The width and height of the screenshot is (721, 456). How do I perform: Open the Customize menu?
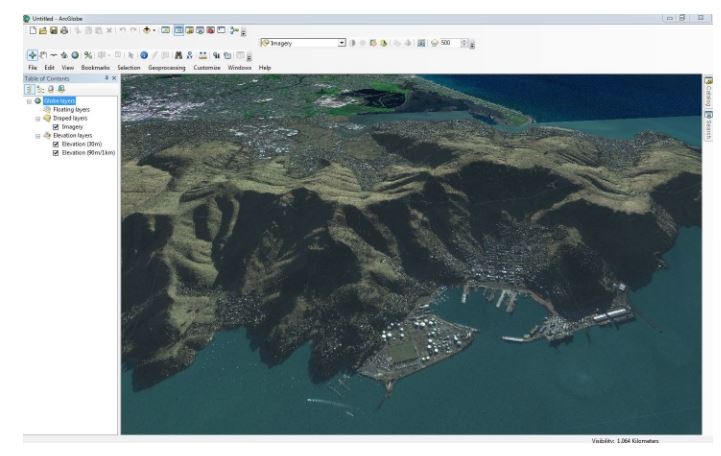click(x=207, y=68)
